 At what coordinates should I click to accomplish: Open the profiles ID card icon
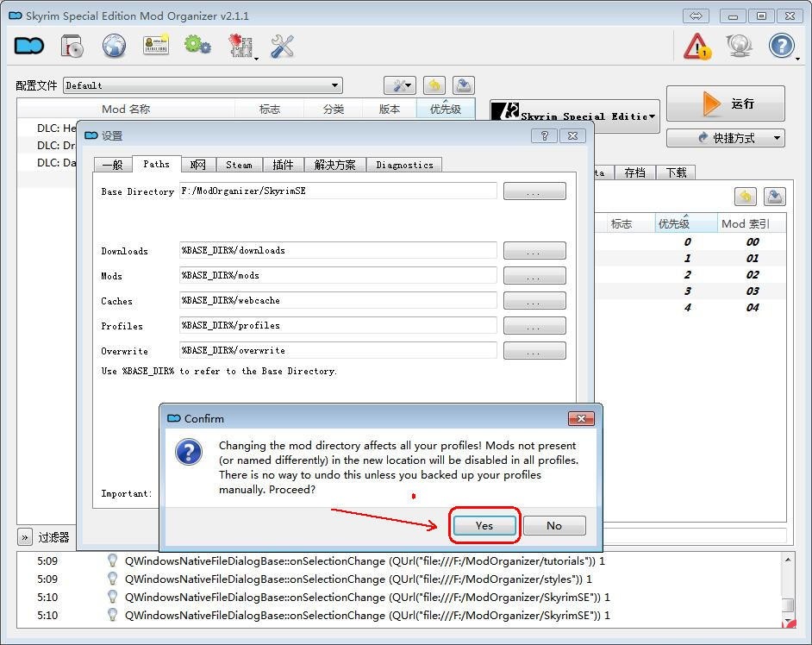[x=156, y=45]
